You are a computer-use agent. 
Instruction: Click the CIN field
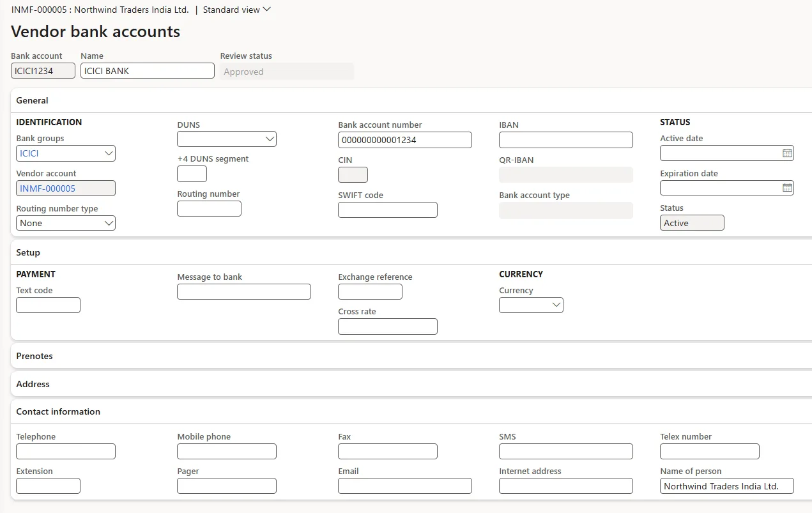(x=353, y=174)
